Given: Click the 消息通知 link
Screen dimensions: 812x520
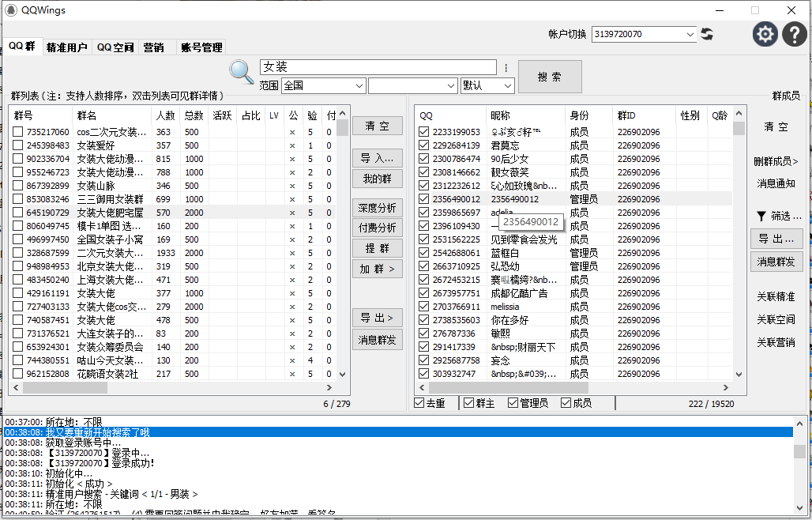Looking at the screenshot, I should click(x=776, y=183).
